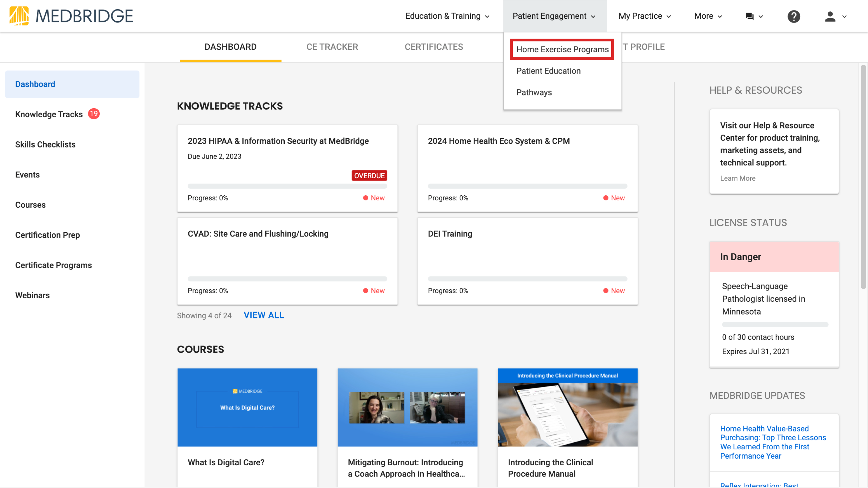
Task: Click the MedBridge logo
Action: (71, 16)
